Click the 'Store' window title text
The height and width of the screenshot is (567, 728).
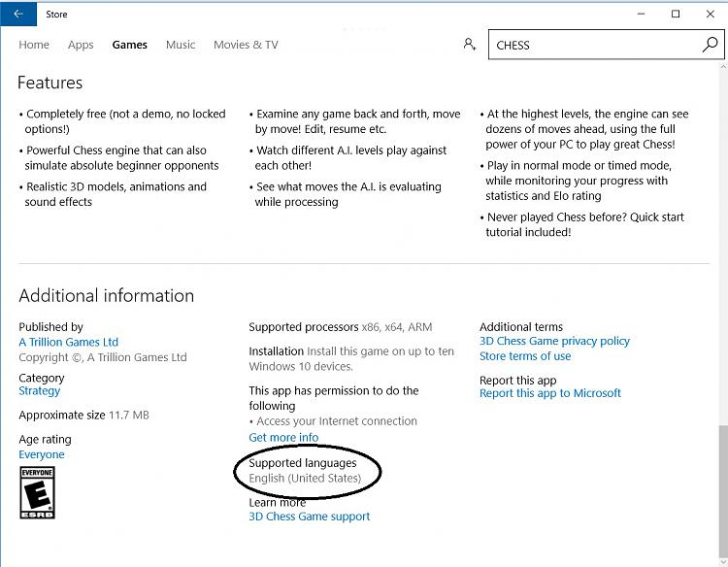(x=56, y=15)
